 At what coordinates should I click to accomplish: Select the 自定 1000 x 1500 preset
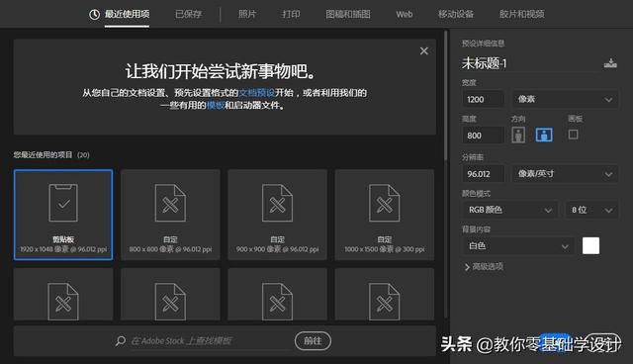coord(385,215)
